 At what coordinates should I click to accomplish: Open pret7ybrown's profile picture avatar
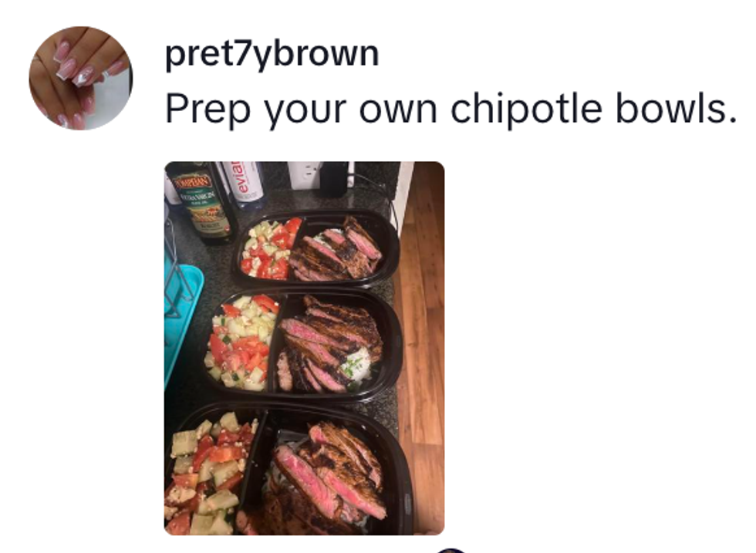coord(81,78)
